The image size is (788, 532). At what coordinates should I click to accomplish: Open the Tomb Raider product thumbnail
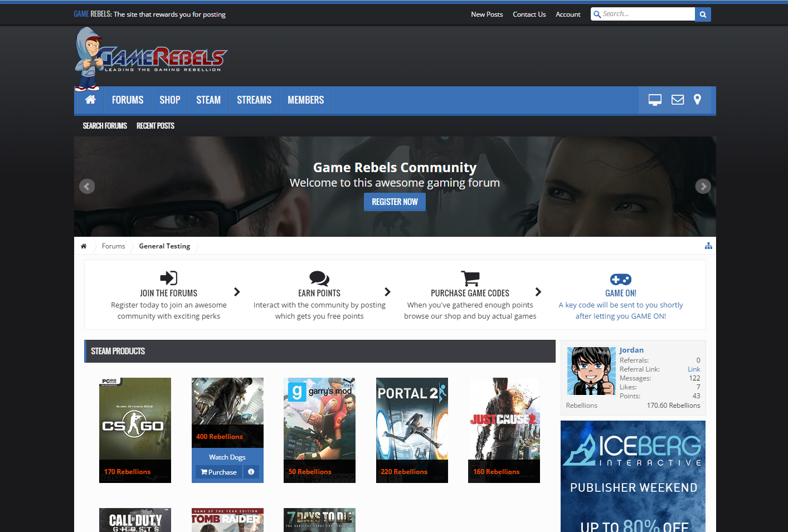pyautogui.click(x=227, y=520)
